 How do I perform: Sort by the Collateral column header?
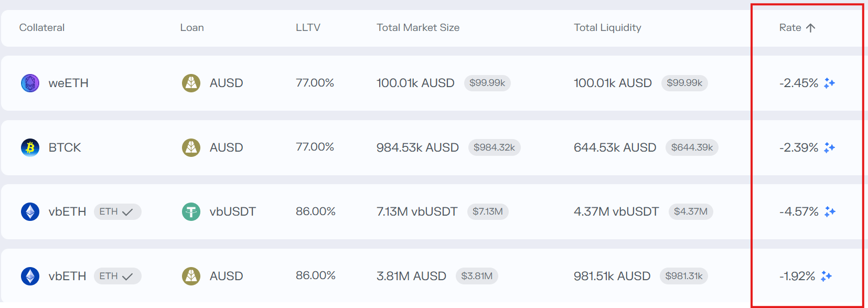(42, 28)
